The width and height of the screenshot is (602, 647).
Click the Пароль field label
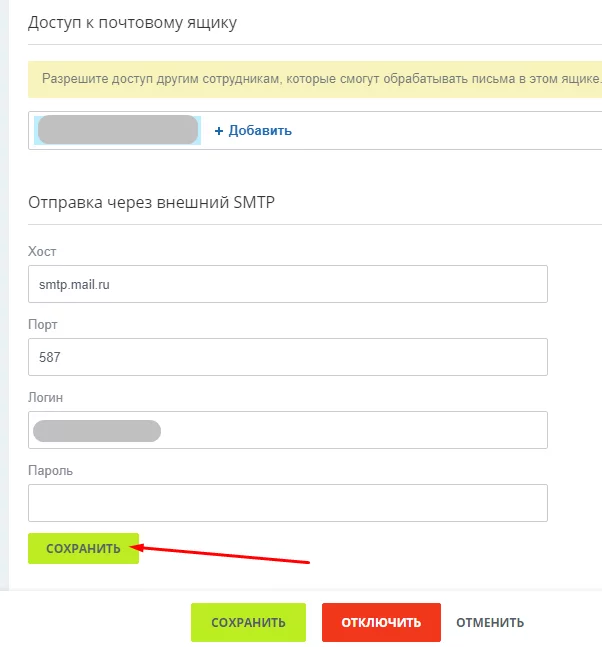(51, 470)
